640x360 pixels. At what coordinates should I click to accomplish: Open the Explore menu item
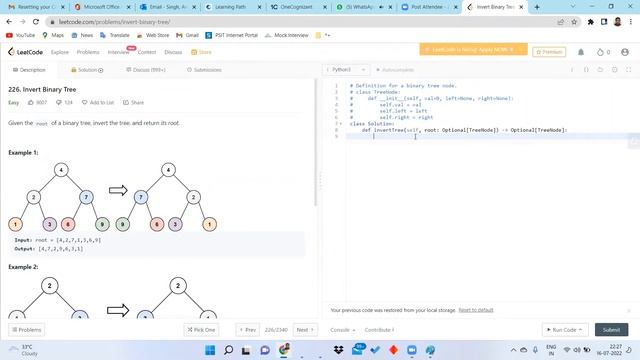(60, 52)
